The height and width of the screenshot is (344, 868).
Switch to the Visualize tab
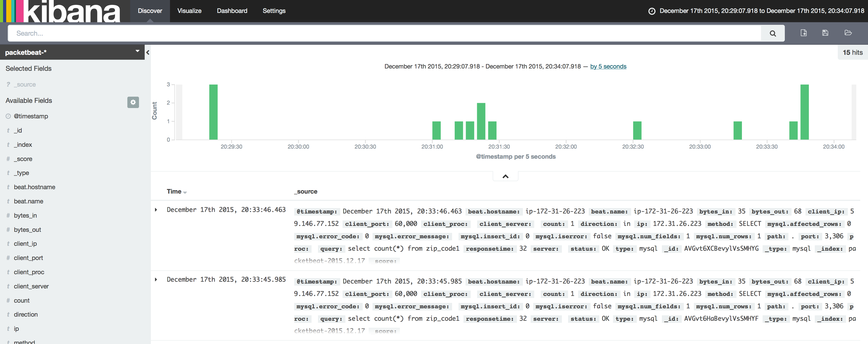189,11
